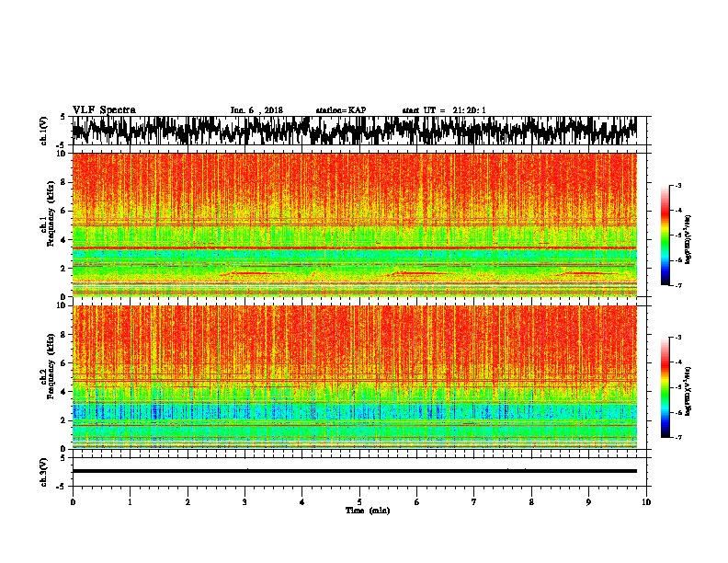Click the ch.1 voltage waveform plot
Screen dimensions: 728x563
(x=354, y=131)
